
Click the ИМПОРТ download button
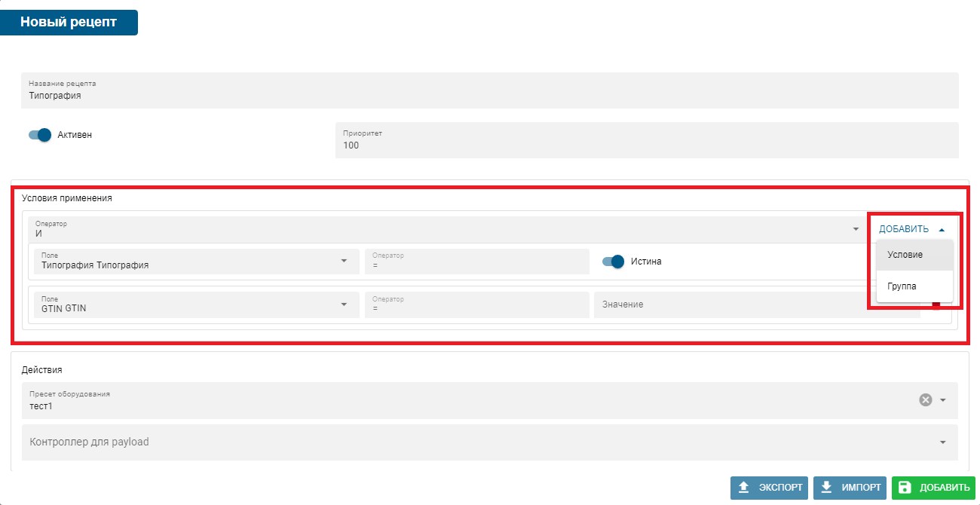(850, 488)
